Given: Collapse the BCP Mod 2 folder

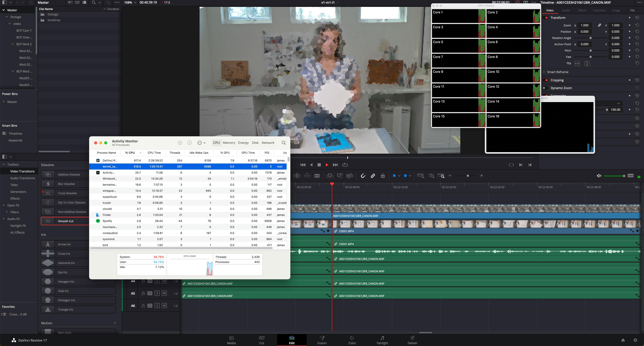Looking at the screenshot, I should coord(13,44).
